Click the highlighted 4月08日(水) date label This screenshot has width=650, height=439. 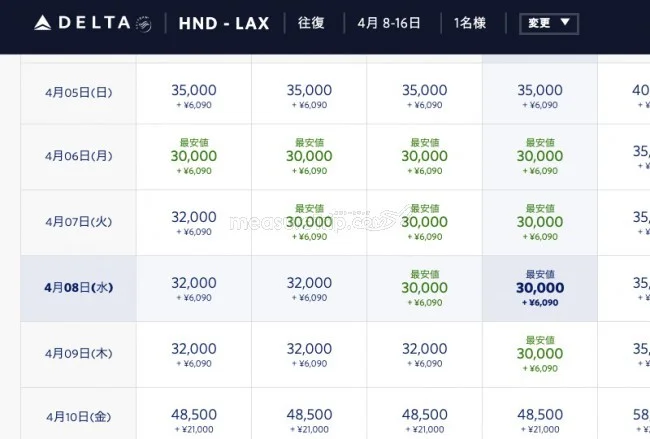(x=78, y=288)
